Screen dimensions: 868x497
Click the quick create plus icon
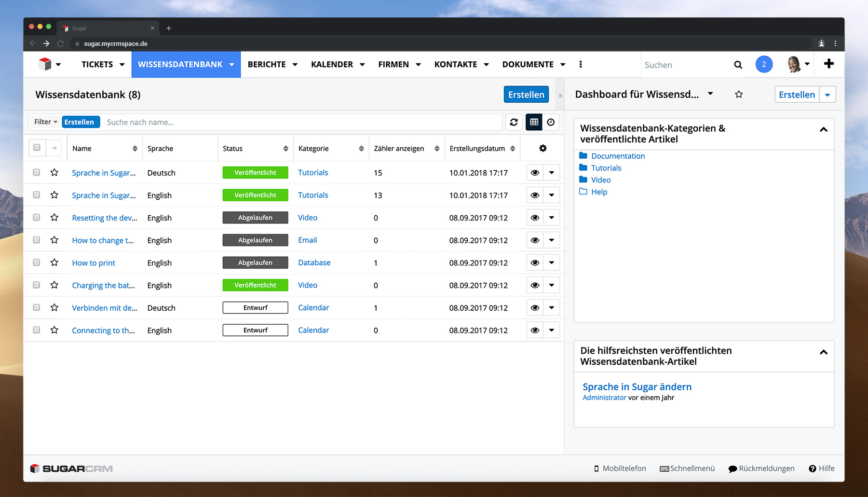point(828,64)
